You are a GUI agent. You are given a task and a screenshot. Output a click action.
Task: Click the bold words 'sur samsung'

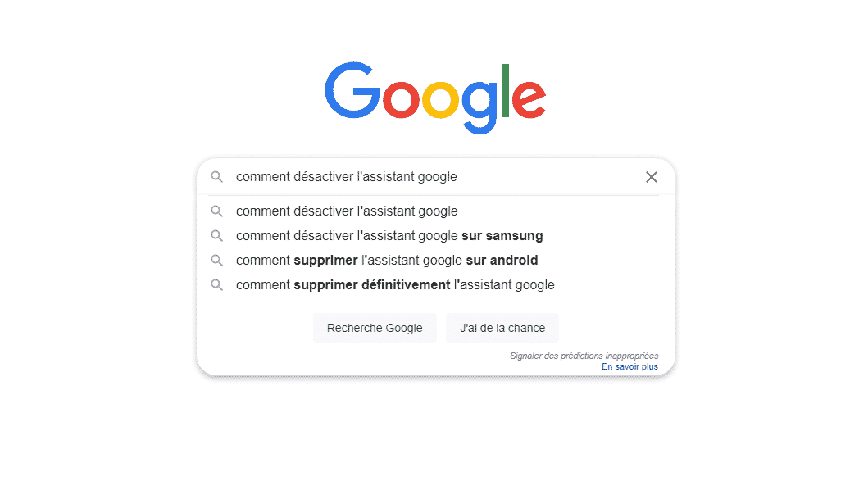click(502, 235)
